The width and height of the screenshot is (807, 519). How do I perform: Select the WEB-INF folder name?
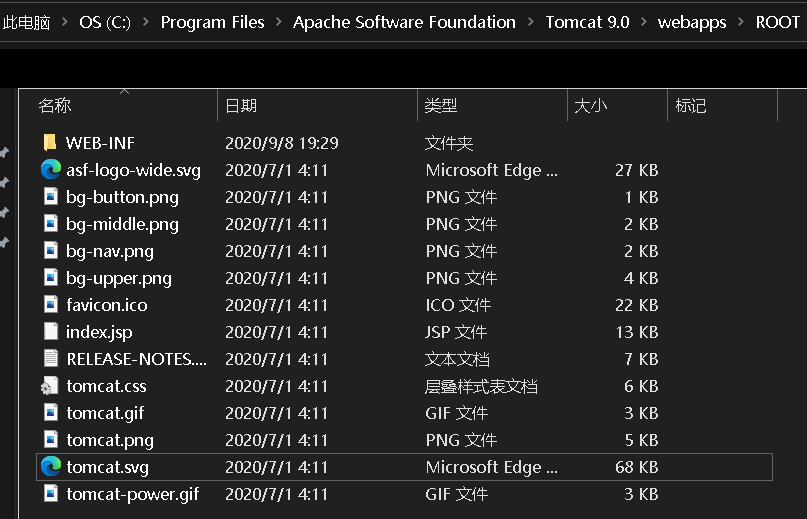[x=100, y=143]
